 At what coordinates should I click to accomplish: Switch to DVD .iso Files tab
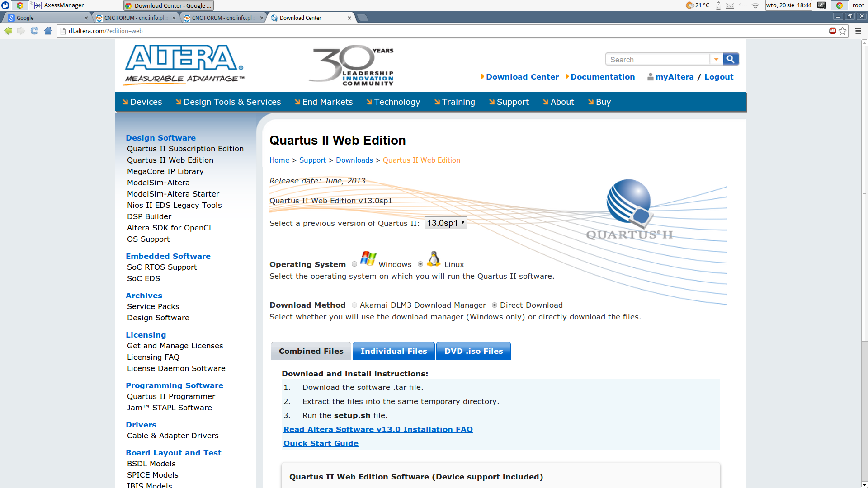473,351
